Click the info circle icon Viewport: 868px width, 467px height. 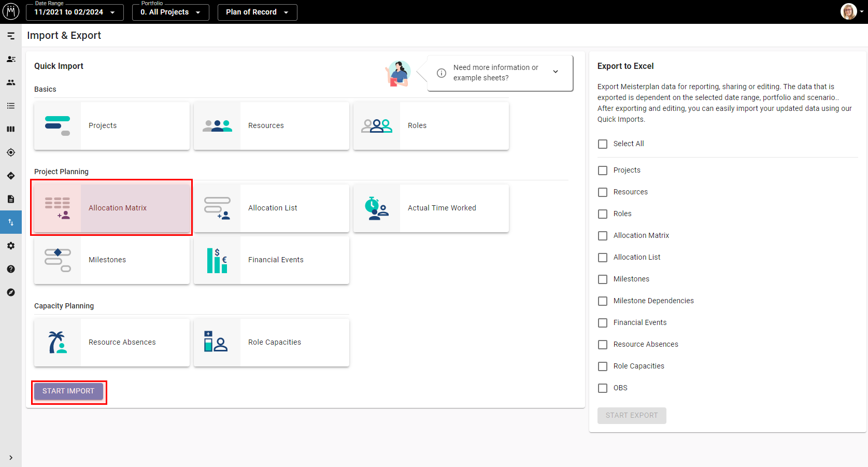point(442,73)
